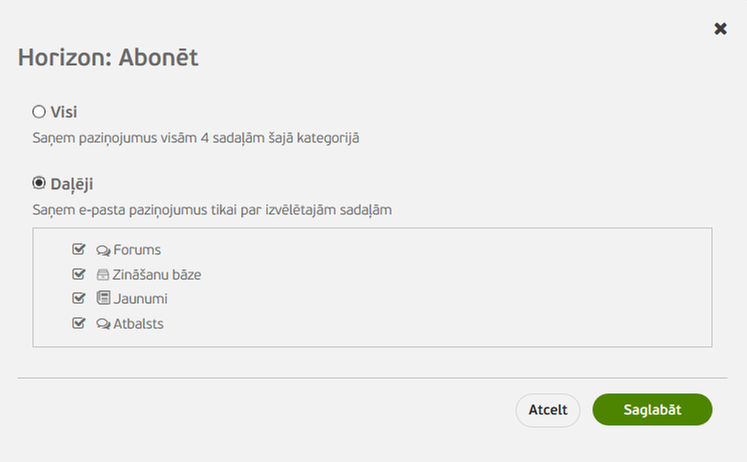747x462 pixels.
Task: Close the Horizon subscribe dialog
Action: click(720, 29)
